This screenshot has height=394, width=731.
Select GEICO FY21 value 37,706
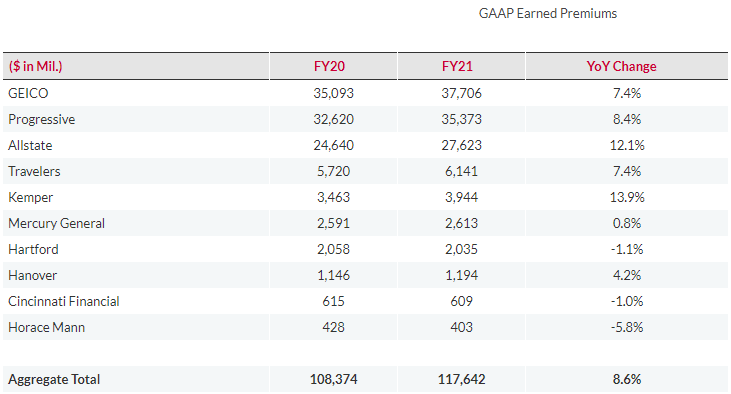tap(461, 93)
